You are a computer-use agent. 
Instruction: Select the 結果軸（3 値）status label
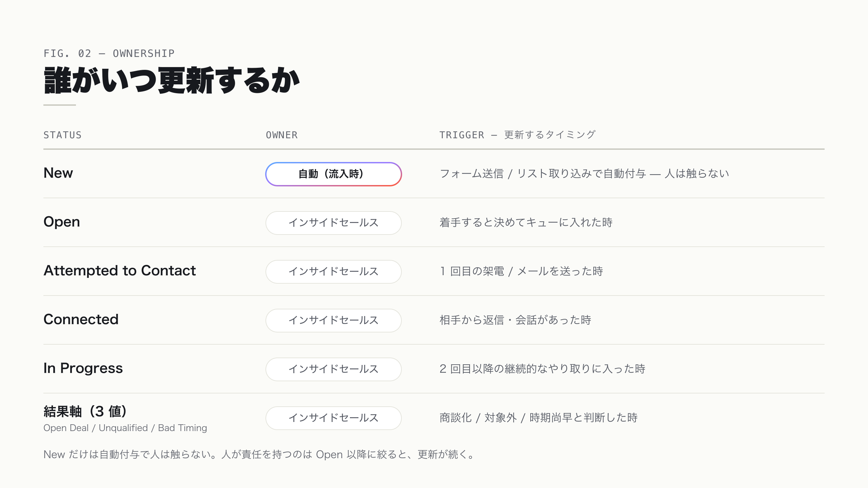[86, 411]
